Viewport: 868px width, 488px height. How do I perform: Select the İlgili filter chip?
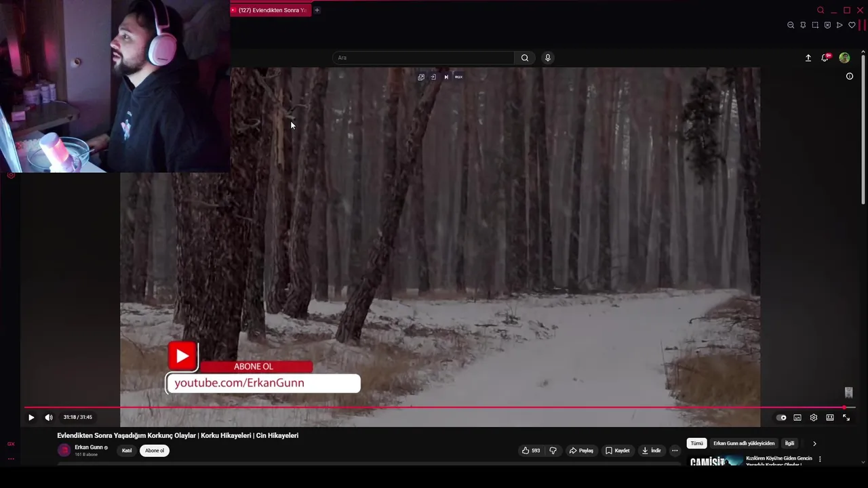789,443
